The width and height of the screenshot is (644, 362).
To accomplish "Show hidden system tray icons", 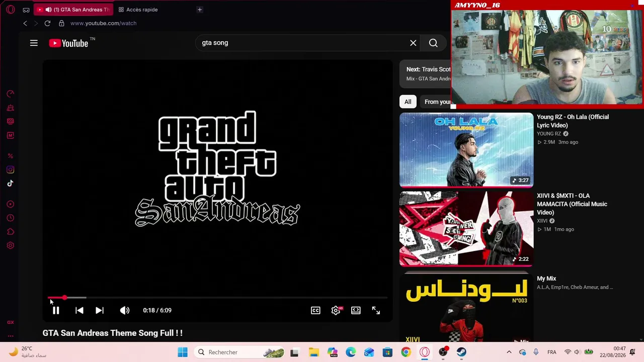I will tap(509, 352).
